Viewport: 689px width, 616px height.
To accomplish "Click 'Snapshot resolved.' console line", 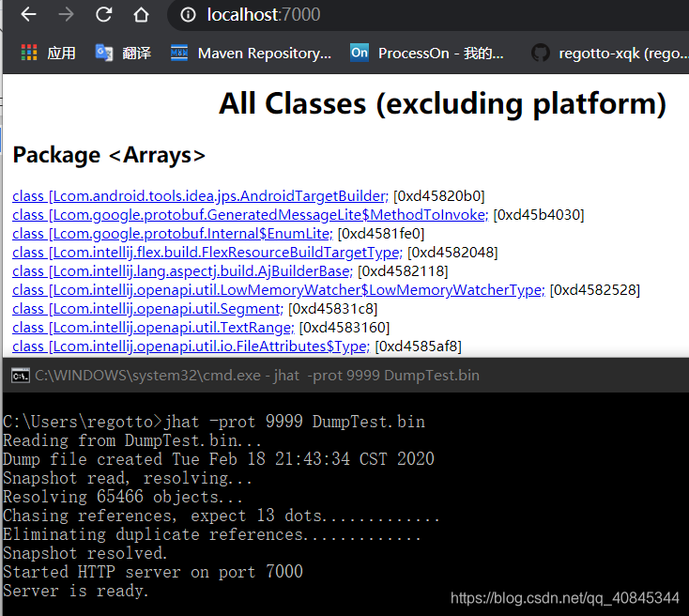I will pyautogui.click(x=85, y=553).
